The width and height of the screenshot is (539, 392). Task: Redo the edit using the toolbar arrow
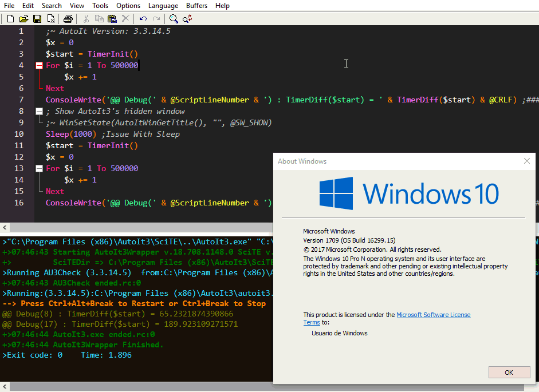coord(156,18)
